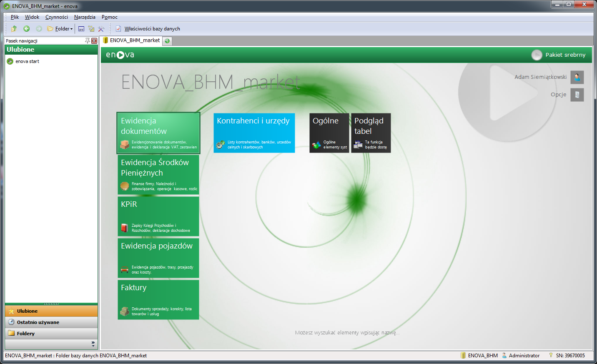Toggle the pin on the Pasek nawigacji panel
The image size is (597, 364).
(87, 40)
